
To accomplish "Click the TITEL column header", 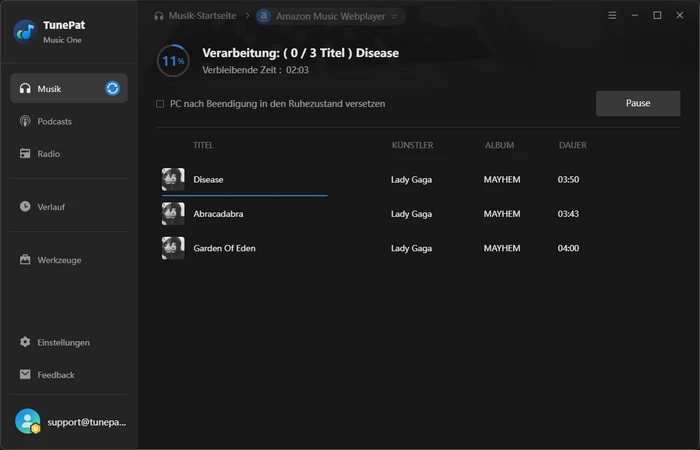I will (x=203, y=145).
